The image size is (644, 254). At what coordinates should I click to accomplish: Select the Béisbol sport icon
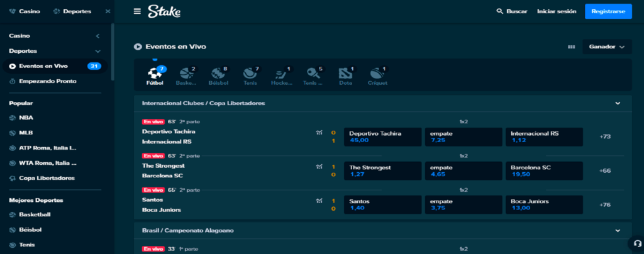point(218,75)
